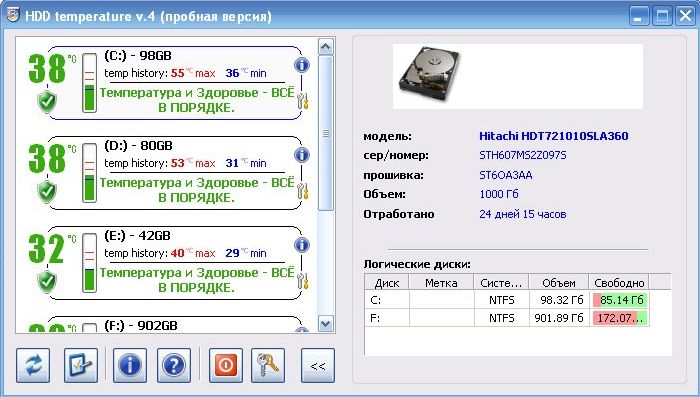Click the green shield health icon for C:
The width and height of the screenshot is (700, 397).
pos(47,102)
